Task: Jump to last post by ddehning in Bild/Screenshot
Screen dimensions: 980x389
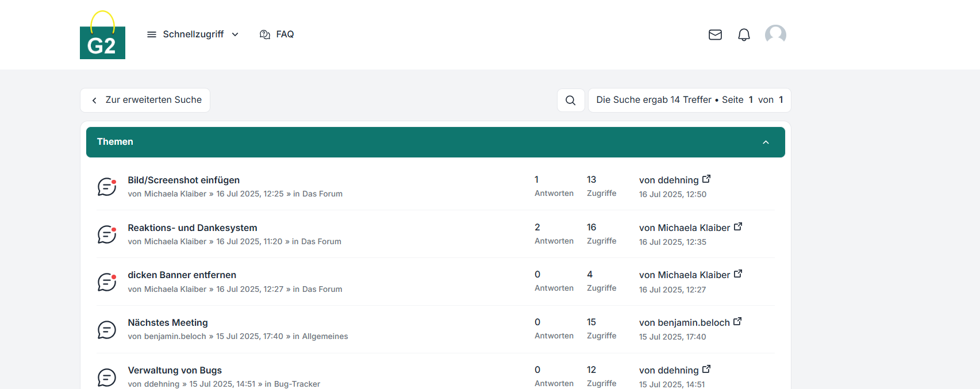Action: (x=706, y=179)
